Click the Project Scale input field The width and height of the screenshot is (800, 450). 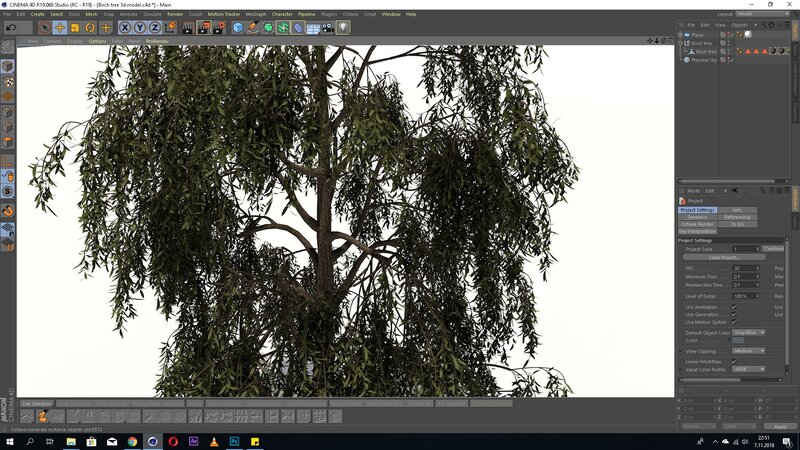744,248
